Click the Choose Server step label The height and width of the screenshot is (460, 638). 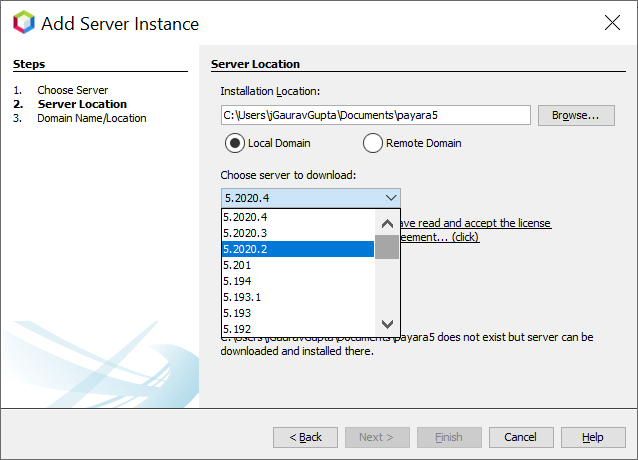click(x=72, y=90)
